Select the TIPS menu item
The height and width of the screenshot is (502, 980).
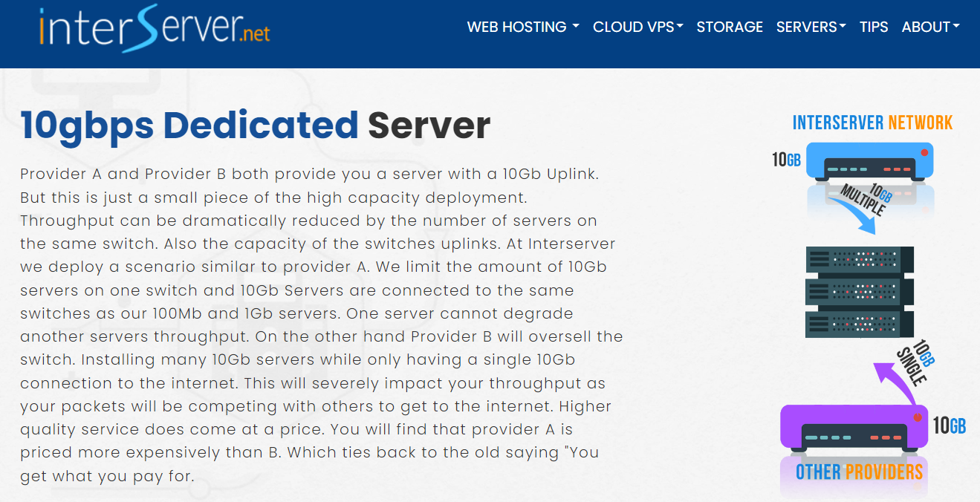click(873, 27)
